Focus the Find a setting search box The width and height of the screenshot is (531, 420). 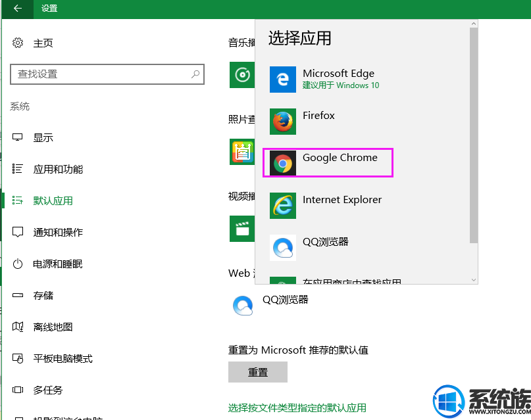click(107, 74)
